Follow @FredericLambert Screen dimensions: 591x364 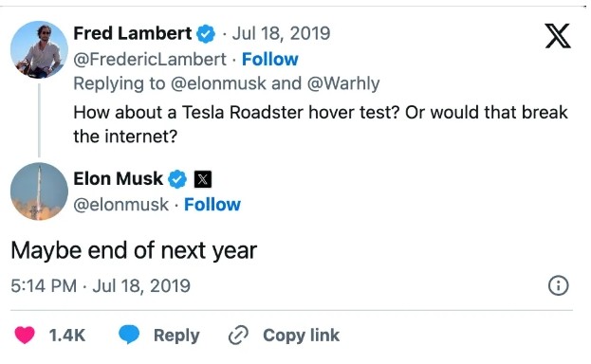(x=269, y=59)
